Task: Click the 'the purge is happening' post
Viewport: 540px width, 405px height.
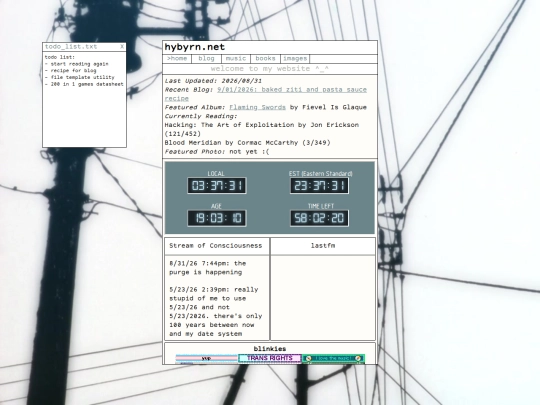Action: (x=208, y=268)
